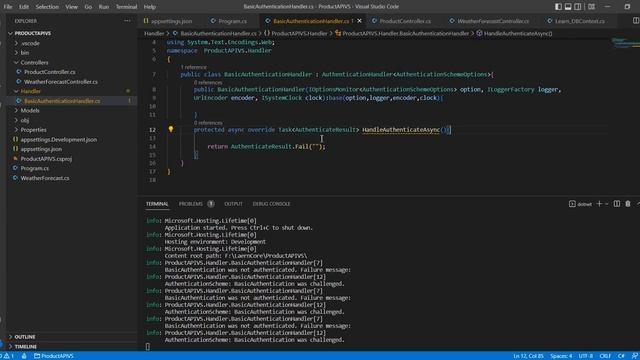Screen dimensions: 640x360
Task: Open the launch profile dropdown beside plus
Action: (607, 204)
